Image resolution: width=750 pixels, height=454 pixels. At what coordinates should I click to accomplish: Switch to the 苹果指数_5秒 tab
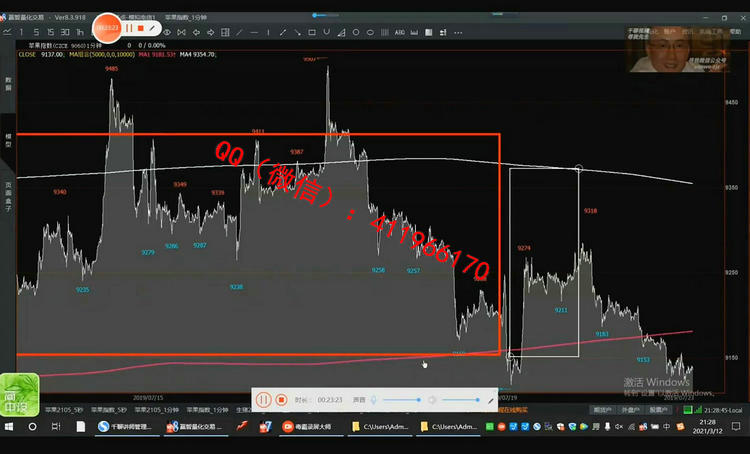tap(109, 410)
